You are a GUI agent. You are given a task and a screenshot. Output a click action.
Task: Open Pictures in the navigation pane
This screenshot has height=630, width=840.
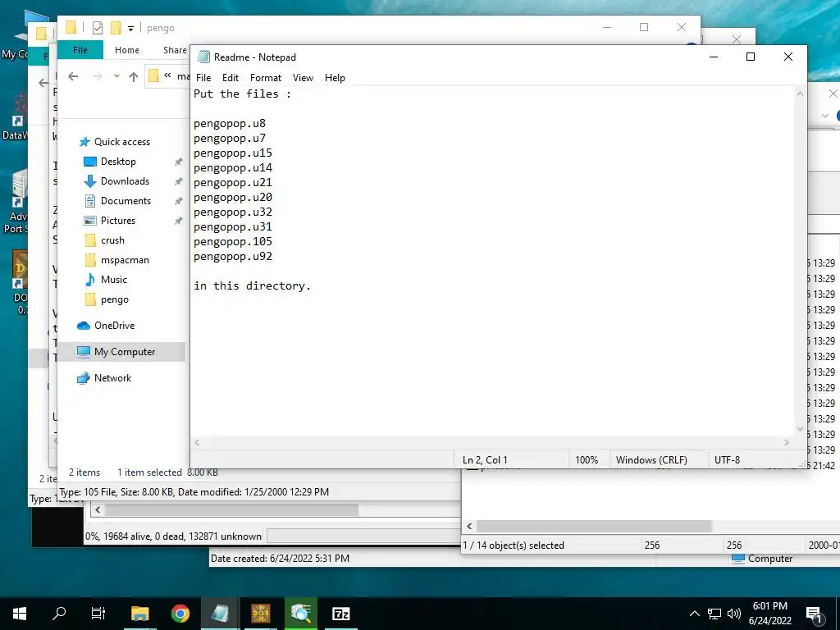click(x=118, y=221)
